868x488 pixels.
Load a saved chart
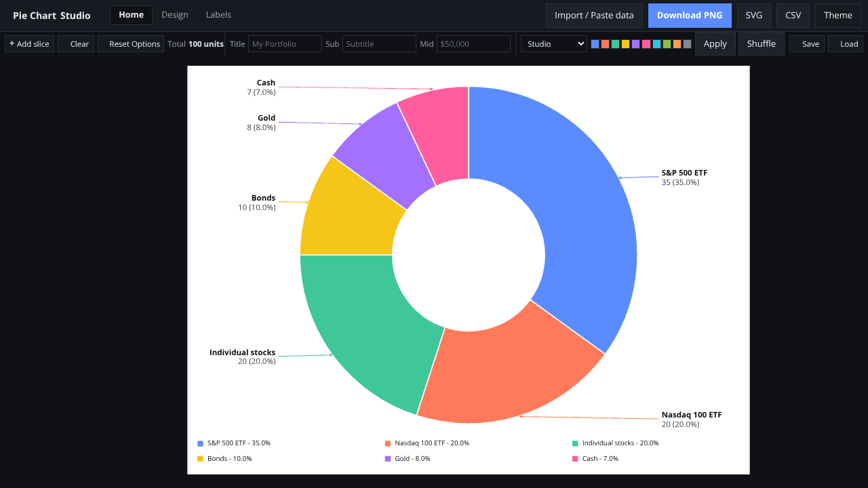click(845, 44)
